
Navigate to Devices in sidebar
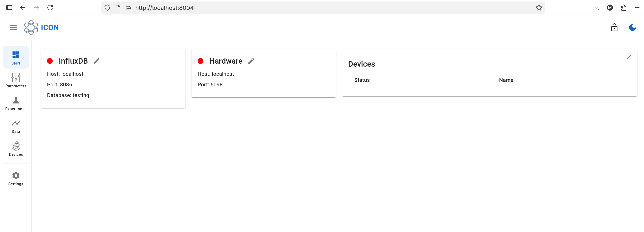(16, 149)
